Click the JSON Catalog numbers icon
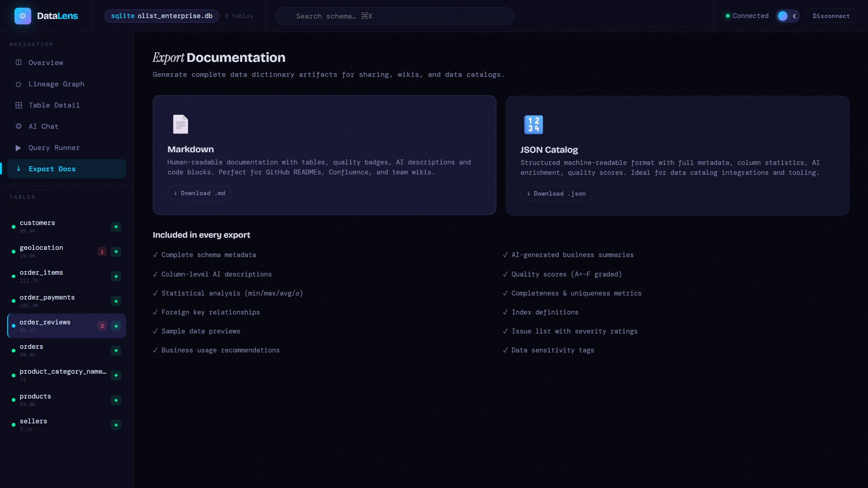 pyautogui.click(x=533, y=125)
